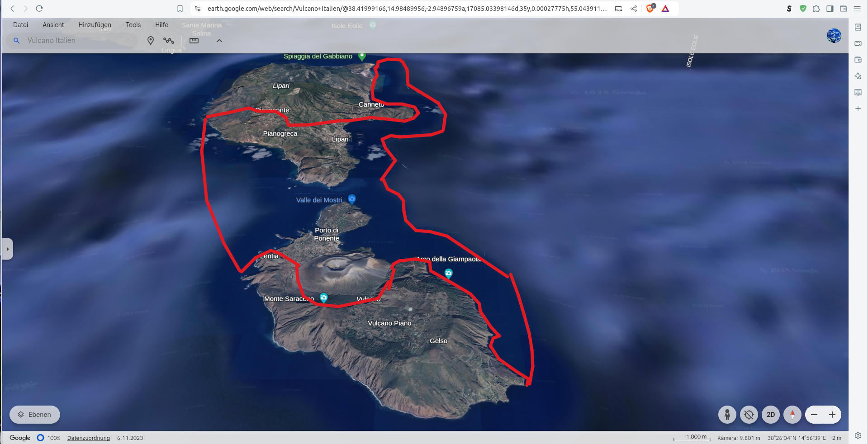Screen dimensions: 868x444
Task: Click the Canneto place label
Action: point(371,104)
